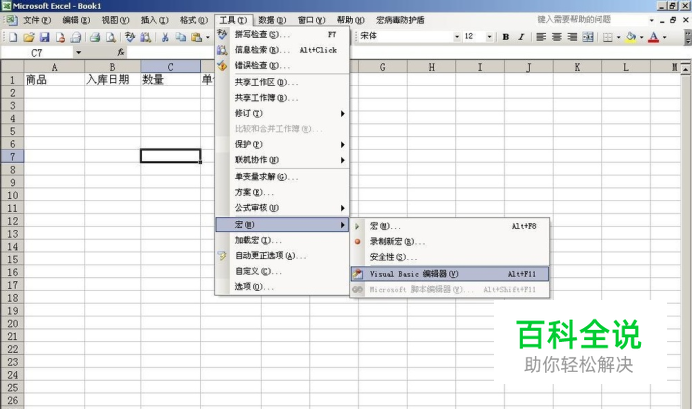Viewport: 692px width, 409px height.
Task: Select 自定义 menu entry
Action: (282, 271)
